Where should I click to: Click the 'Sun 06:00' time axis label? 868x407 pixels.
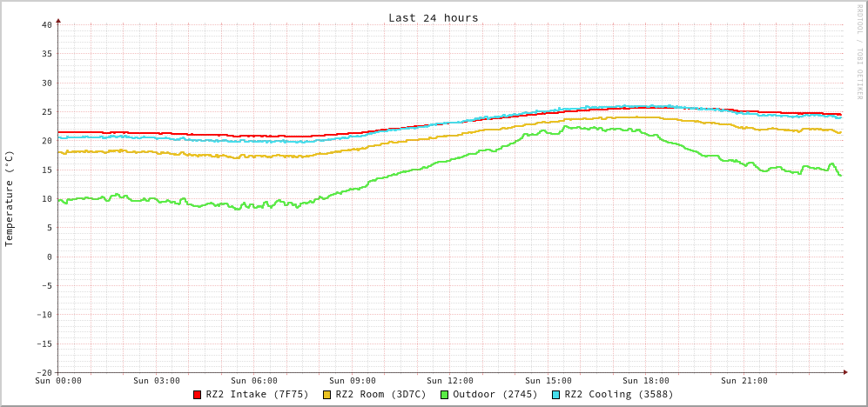[254, 381]
